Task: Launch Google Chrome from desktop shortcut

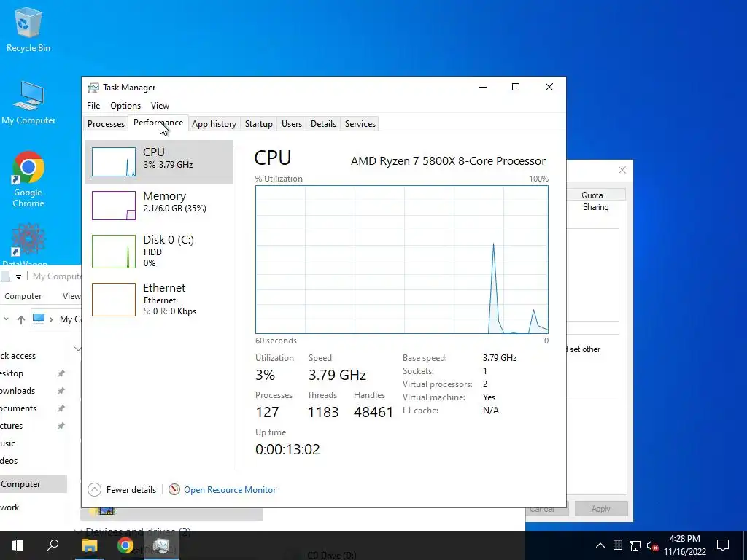Action: [28, 179]
